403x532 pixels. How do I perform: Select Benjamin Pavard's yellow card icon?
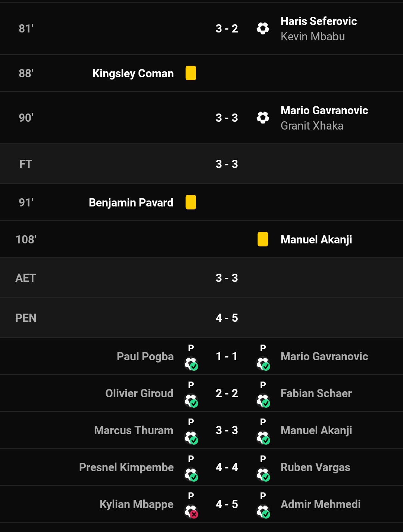pos(191,202)
